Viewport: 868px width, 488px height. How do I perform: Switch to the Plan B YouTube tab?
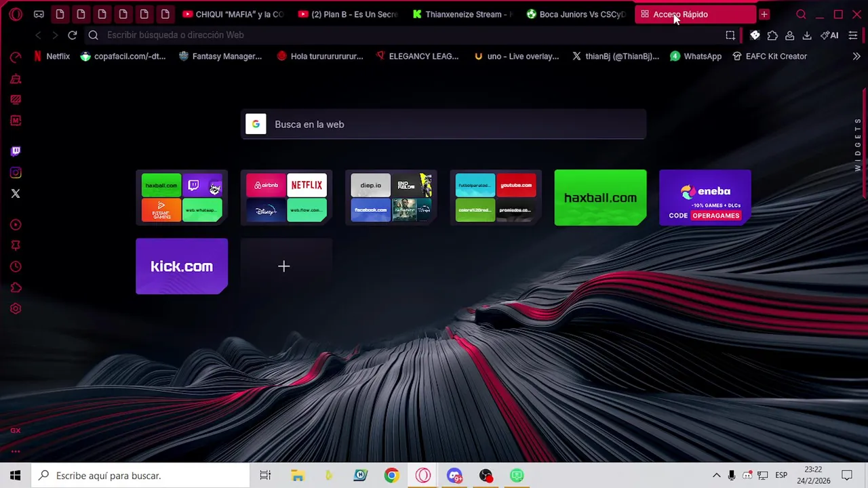(x=349, y=14)
